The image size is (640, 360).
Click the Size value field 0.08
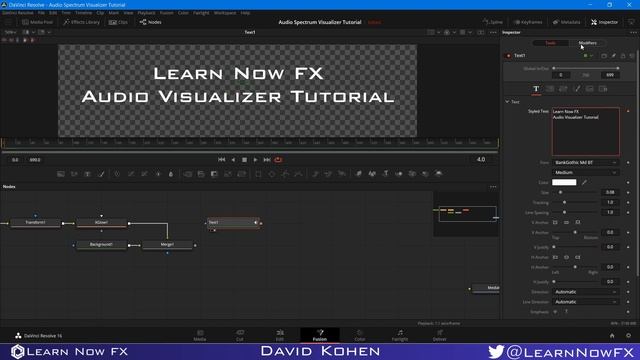[610, 192]
